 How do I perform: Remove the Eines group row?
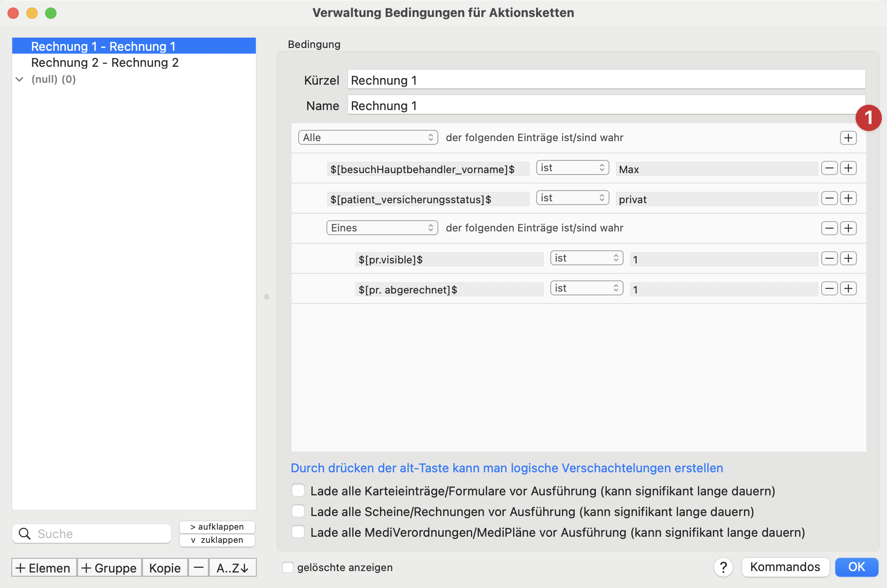(829, 228)
